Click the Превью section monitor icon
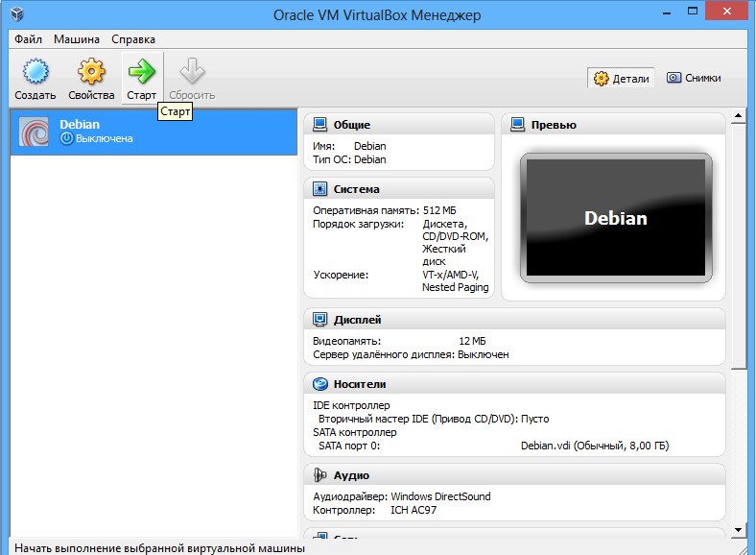756x555 pixels. click(x=517, y=125)
